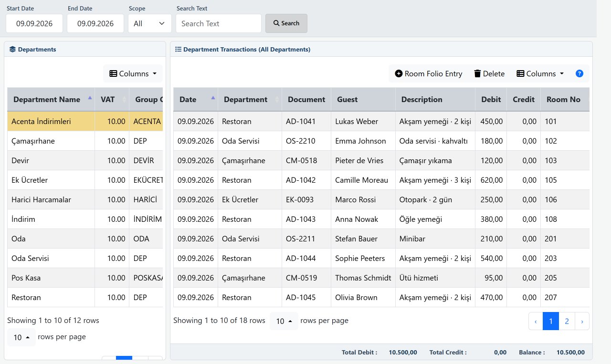The height and width of the screenshot is (364, 611).
Task: Click the blue help question mark icon
Action: [x=579, y=73]
